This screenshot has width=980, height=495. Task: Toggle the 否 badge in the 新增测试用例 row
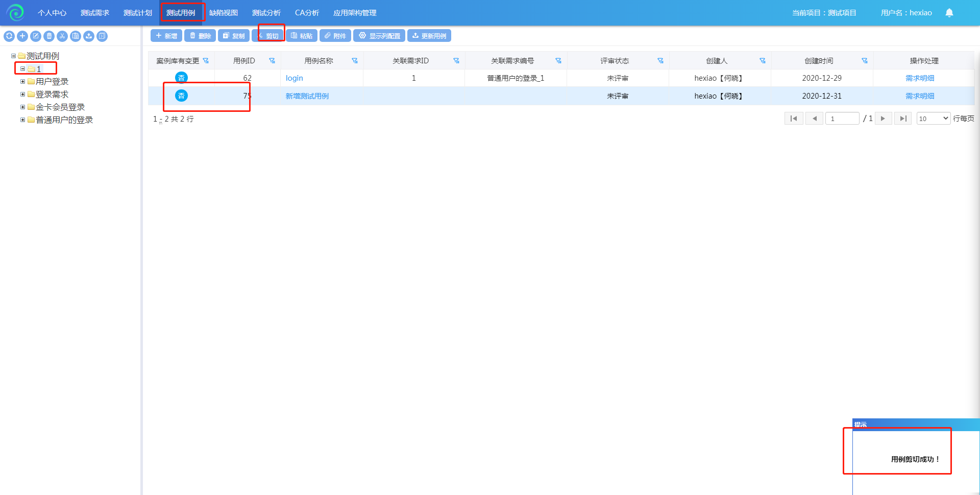point(181,96)
